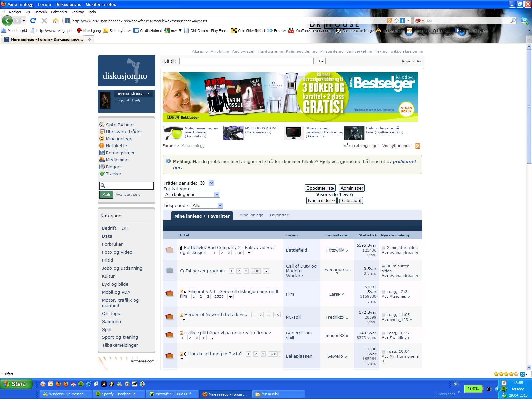The image size is (532, 399).
Task: Click the diskusjon.no logo
Action: [126, 71]
